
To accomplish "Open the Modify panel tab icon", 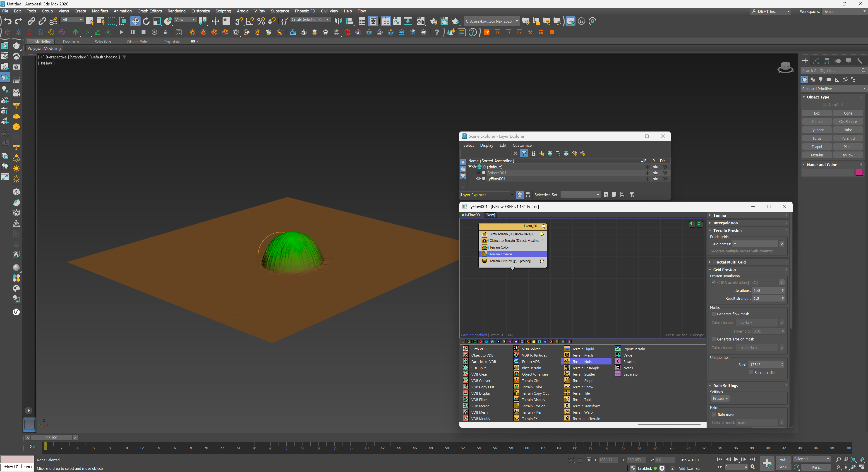I will (816, 61).
